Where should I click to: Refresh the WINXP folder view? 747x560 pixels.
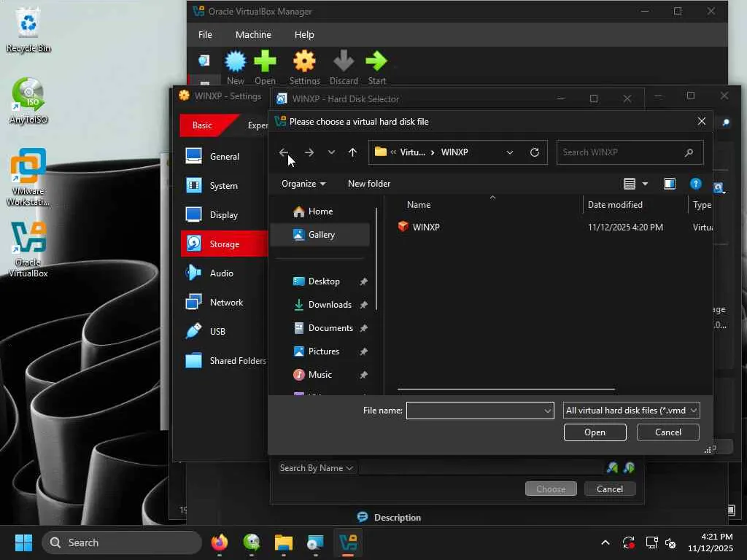(x=535, y=152)
